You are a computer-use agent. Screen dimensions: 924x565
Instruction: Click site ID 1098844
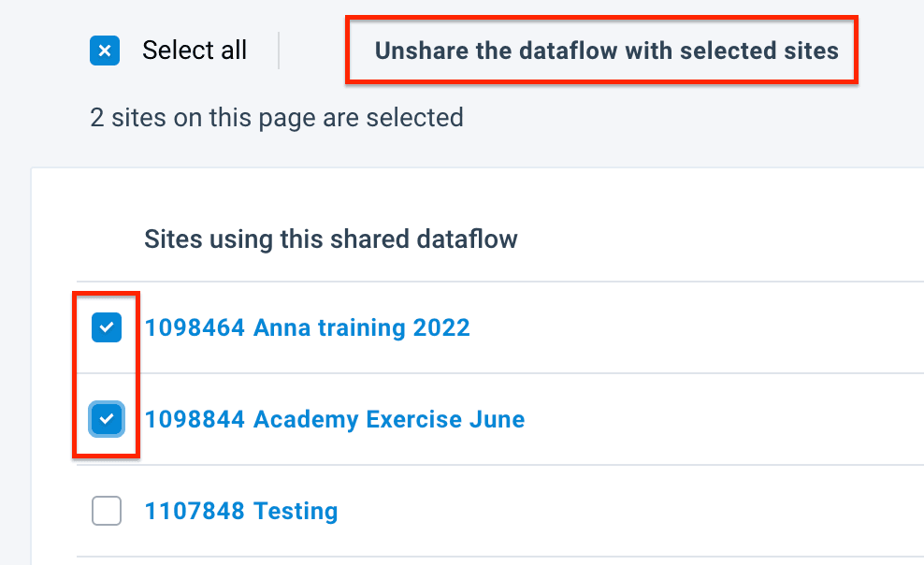[x=195, y=419]
